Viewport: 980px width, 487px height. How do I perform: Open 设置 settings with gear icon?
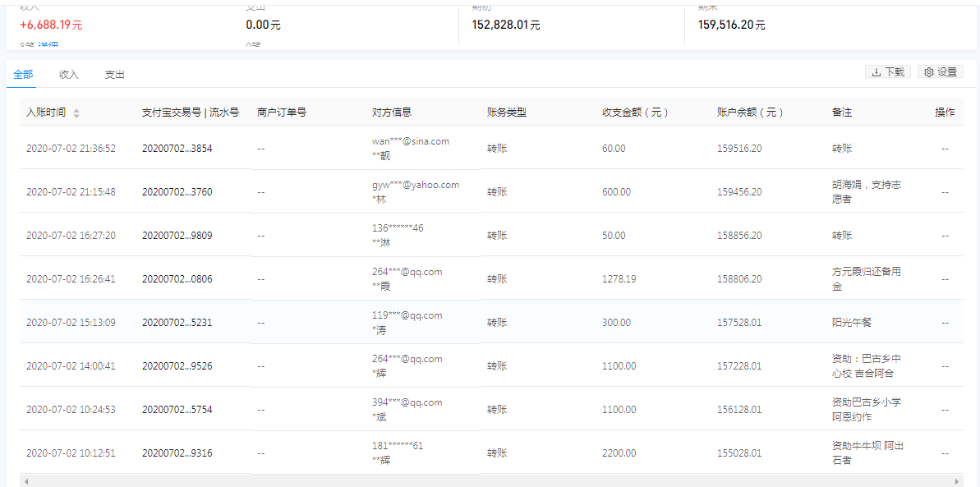pos(941,72)
